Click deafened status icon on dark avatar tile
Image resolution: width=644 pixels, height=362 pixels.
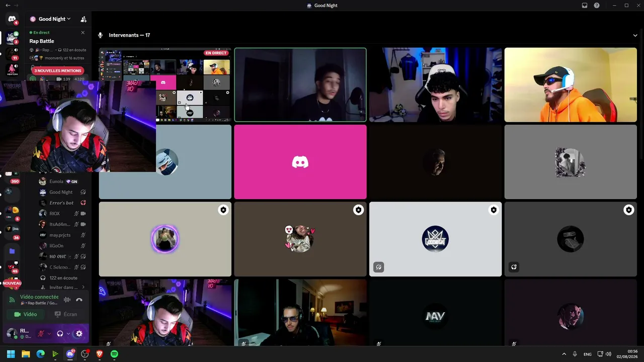click(x=514, y=267)
